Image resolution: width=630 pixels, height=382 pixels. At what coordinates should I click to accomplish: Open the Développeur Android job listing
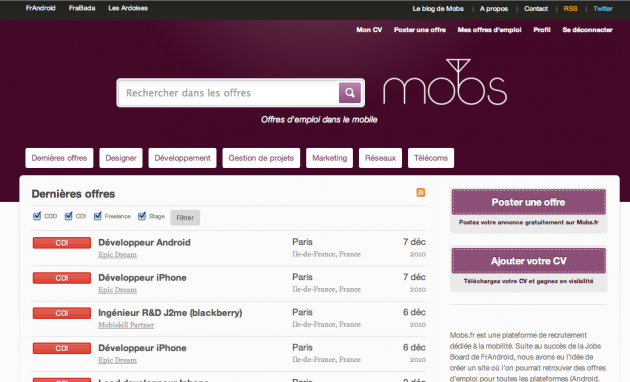coord(144,243)
